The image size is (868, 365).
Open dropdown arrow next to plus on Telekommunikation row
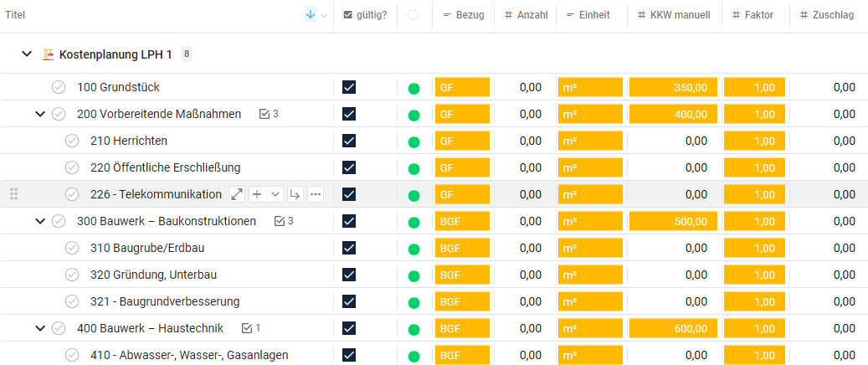coord(275,194)
